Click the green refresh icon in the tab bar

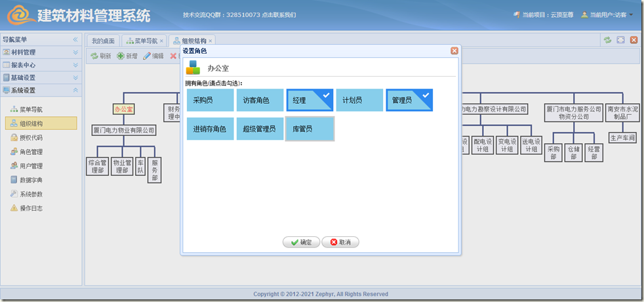coord(607,40)
